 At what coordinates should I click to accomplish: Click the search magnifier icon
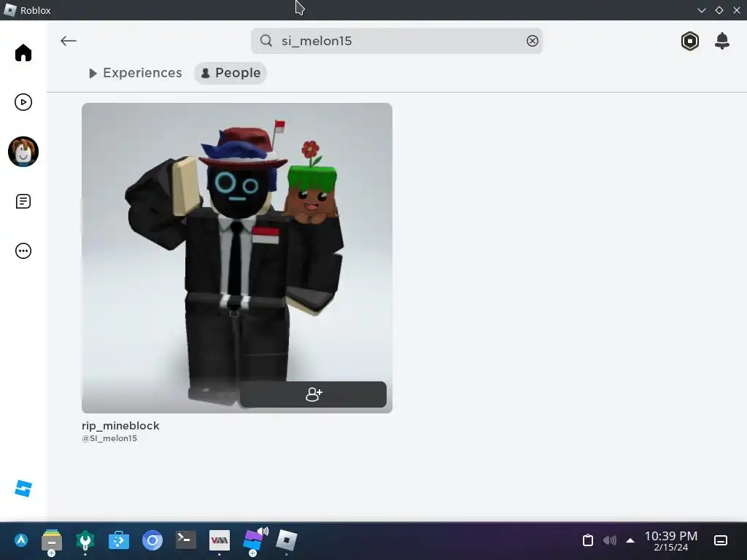coord(266,41)
